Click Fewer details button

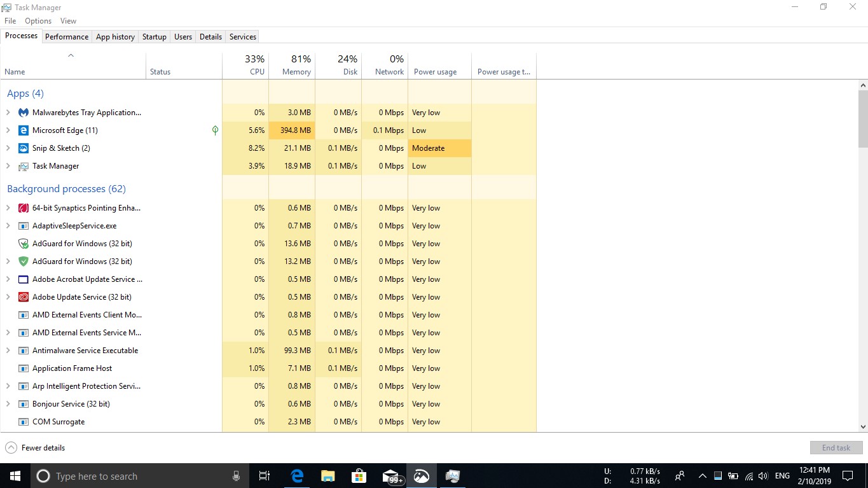pyautogui.click(x=35, y=448)
